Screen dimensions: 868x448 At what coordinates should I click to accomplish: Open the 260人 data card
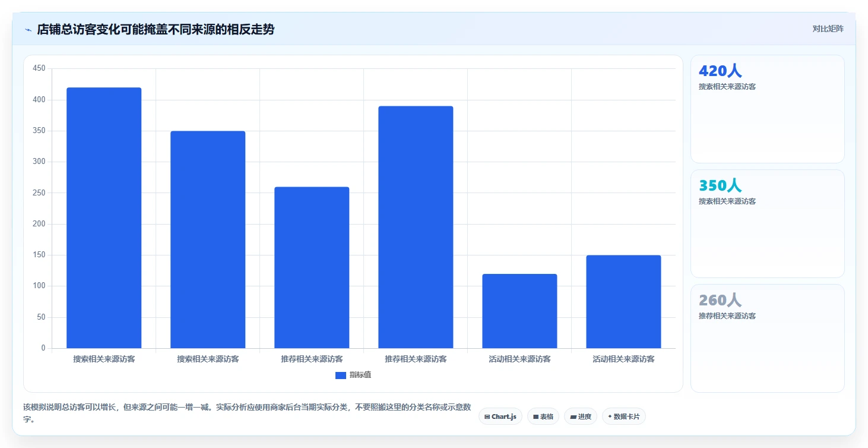pos(767,338)
